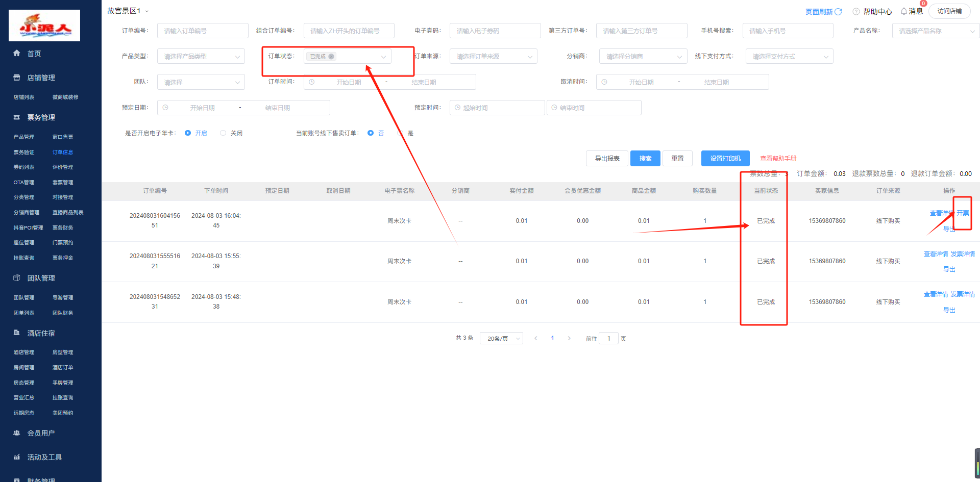Click the 店铺管理 store icon
This screenshot has width=980, height=482.
click(x=17, y=78)
